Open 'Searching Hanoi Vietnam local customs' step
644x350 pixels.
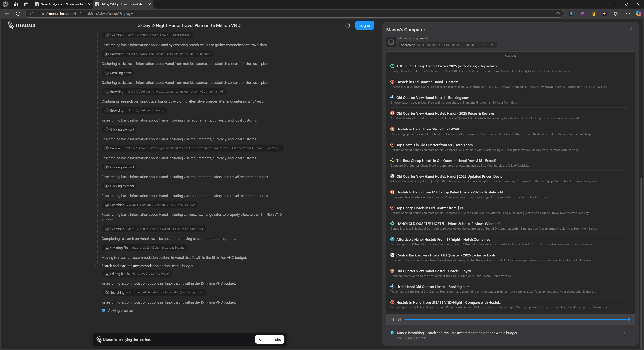(154, 229)
